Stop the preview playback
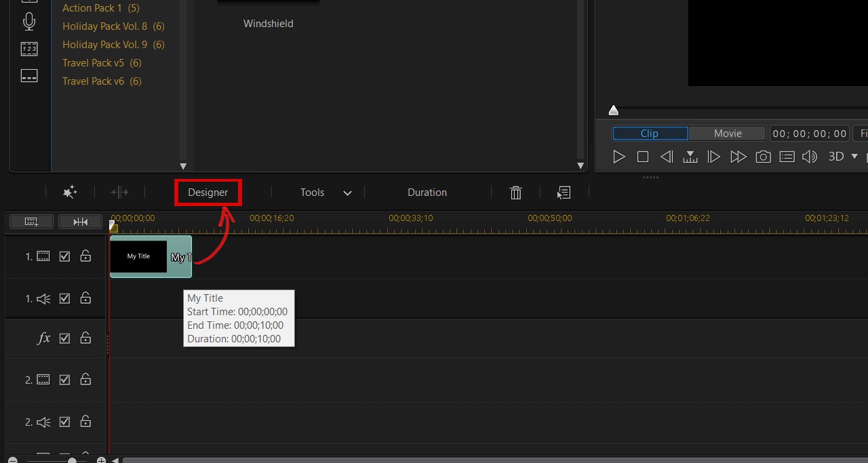Image resolution: width=868 pixels, height=463 pixels. [643, 157]
